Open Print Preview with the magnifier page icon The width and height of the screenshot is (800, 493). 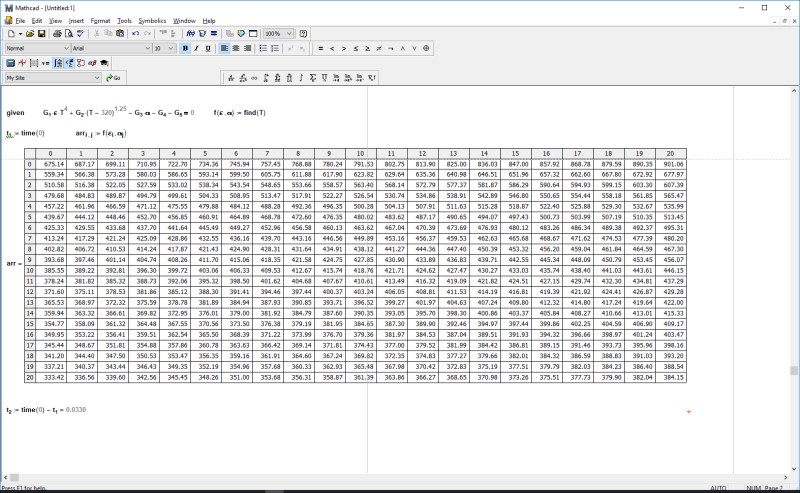(x=69, y=34)
